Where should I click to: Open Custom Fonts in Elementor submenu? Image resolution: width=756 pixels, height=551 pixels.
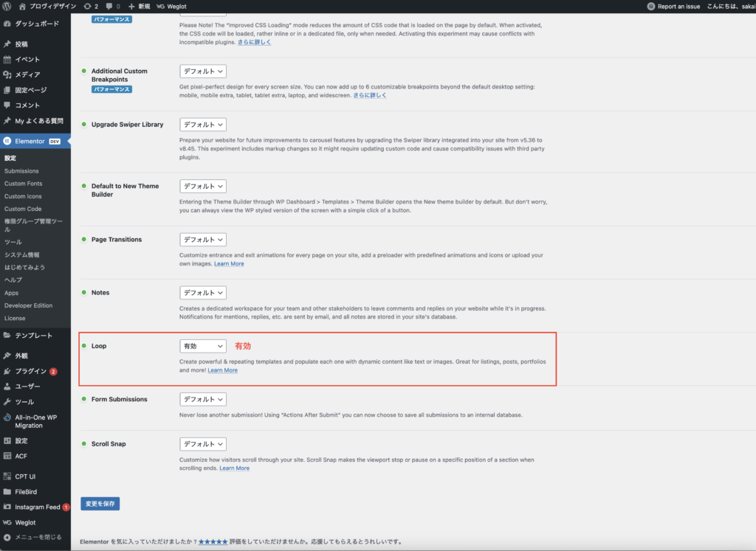tap(24, 184)
